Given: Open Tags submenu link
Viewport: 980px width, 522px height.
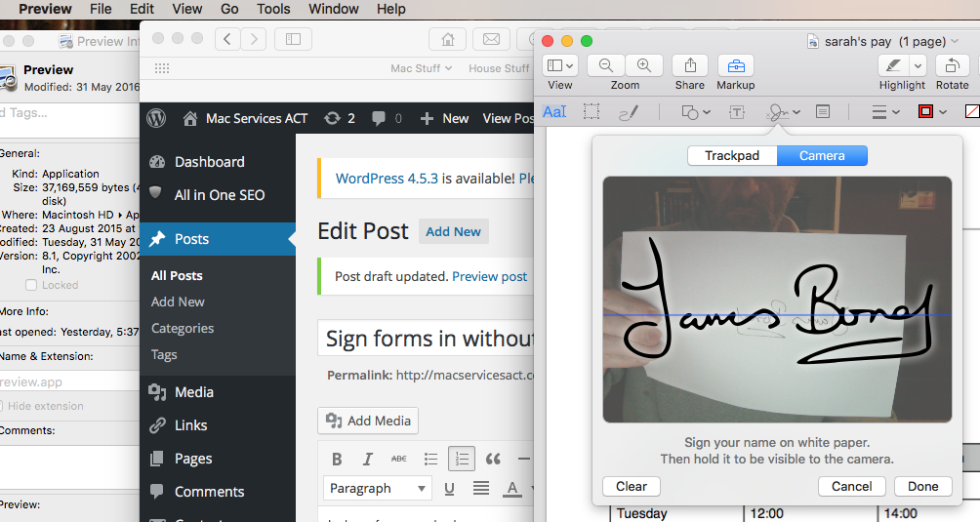Looking at the screenshot, I should [164, 354].
